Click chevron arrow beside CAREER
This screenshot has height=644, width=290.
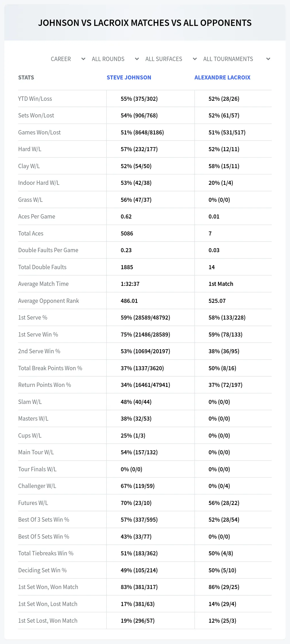pyautogui.click(x=84, y=59)
